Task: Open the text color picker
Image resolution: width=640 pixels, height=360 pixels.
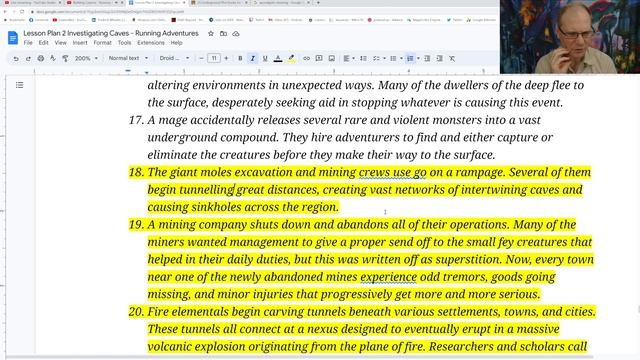Action: click(x=278, y=59)
